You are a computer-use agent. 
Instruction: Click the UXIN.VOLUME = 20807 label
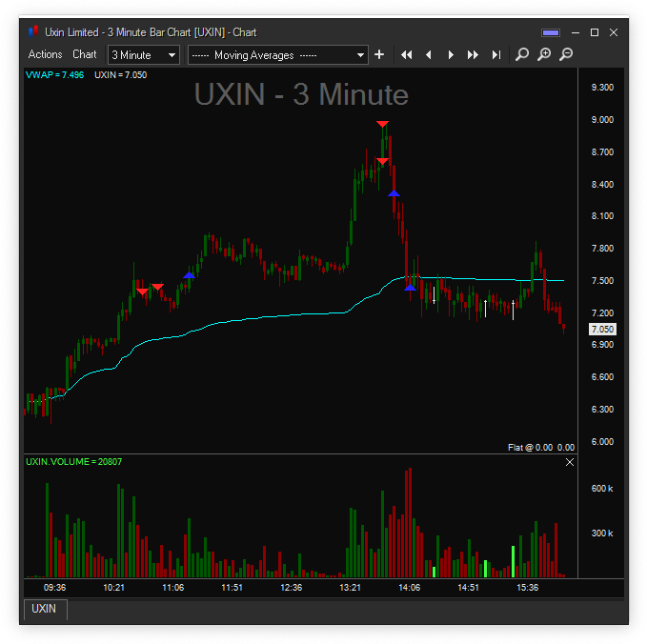coord(74,462)
